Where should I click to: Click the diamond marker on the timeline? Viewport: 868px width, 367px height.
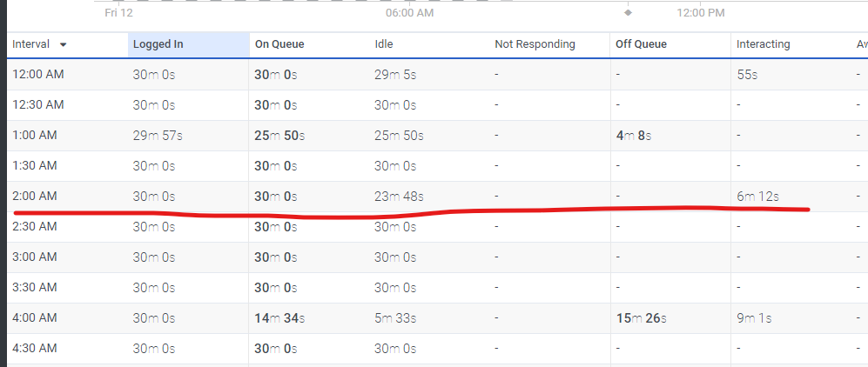point(629,12)
